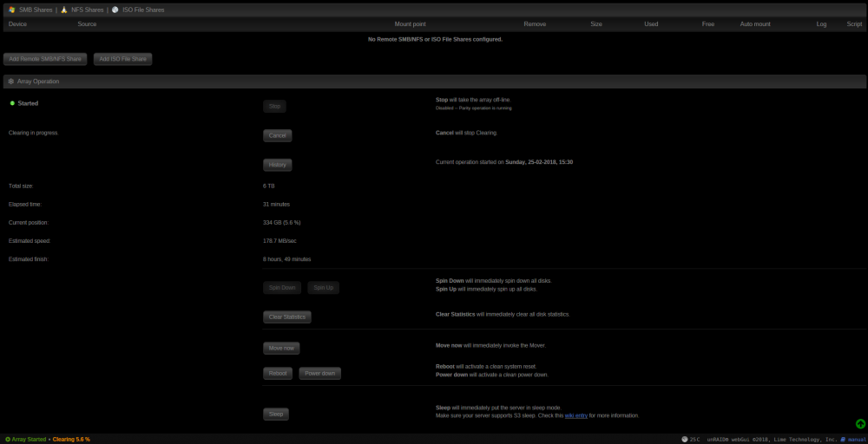Open the wiki entry link
This screenshot has height=444, width=868.
point(576,415)
